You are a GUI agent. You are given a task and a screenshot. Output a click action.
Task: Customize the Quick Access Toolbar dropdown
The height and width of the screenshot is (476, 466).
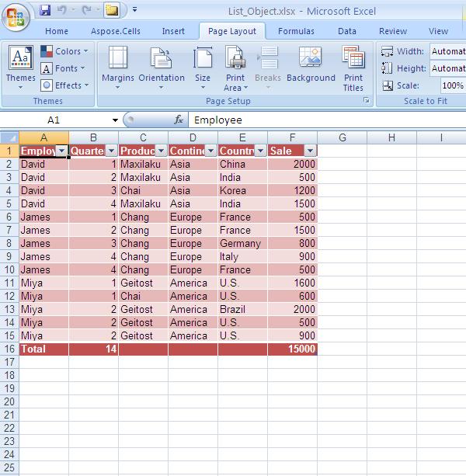tap(135, 10)
